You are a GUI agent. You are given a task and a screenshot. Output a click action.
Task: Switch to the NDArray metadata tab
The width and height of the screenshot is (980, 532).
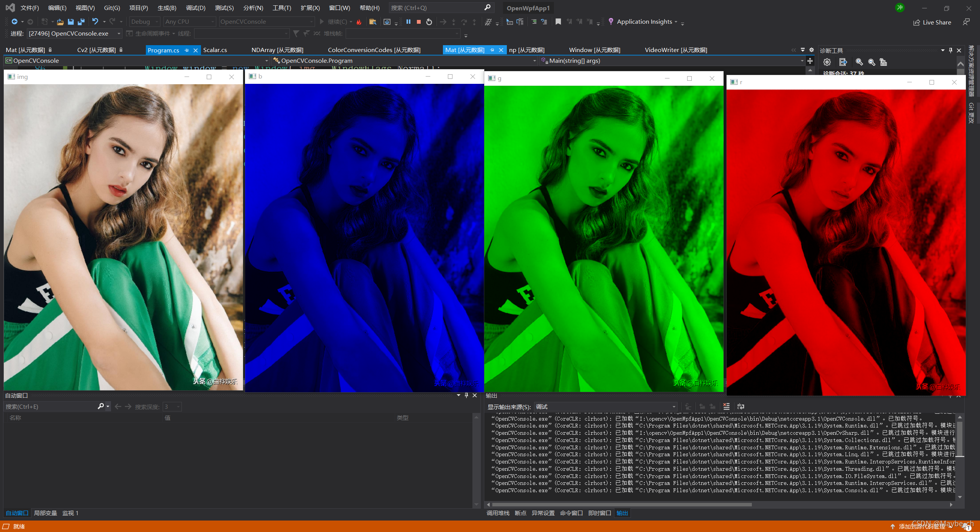pyautogui.click(x=277, y=50)
